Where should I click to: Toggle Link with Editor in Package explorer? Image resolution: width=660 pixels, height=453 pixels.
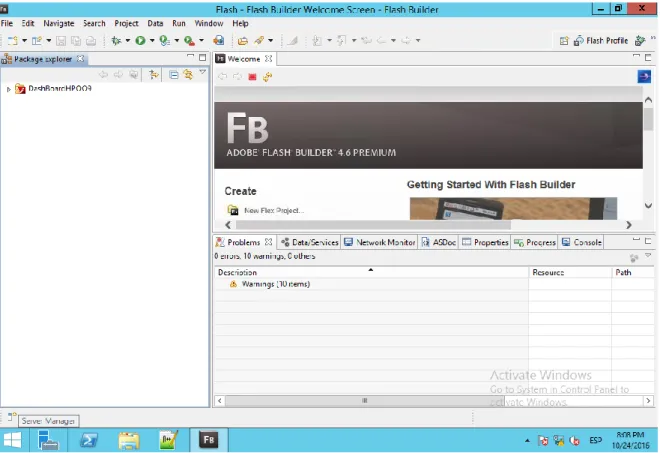(x=188, y=75)
